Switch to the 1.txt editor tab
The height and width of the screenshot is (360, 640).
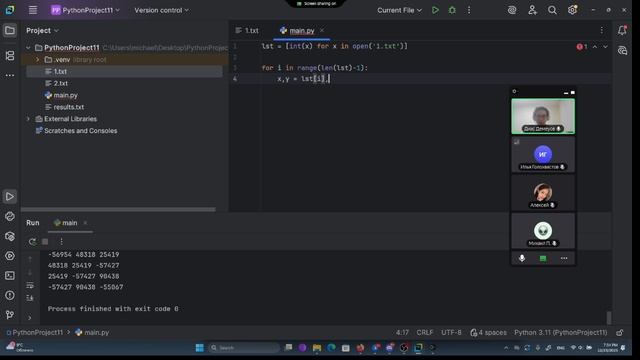pyautogui.click(x=247, y=31)
